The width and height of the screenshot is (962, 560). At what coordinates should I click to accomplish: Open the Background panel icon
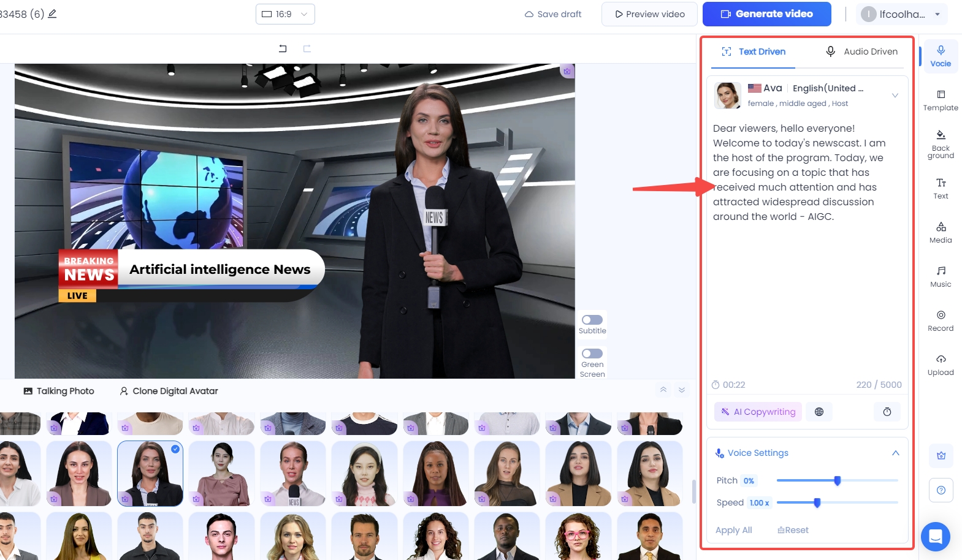941,143
